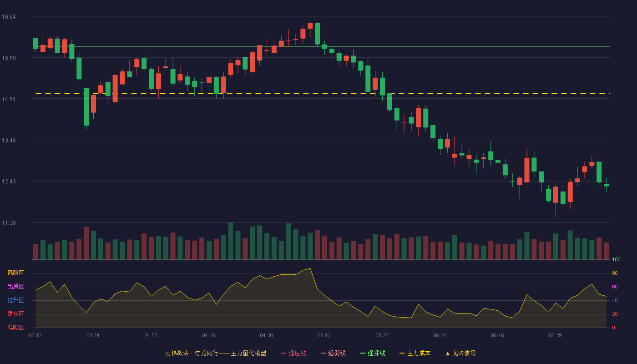Toggle the 强撑线 green legend marker

click(363, 353)
